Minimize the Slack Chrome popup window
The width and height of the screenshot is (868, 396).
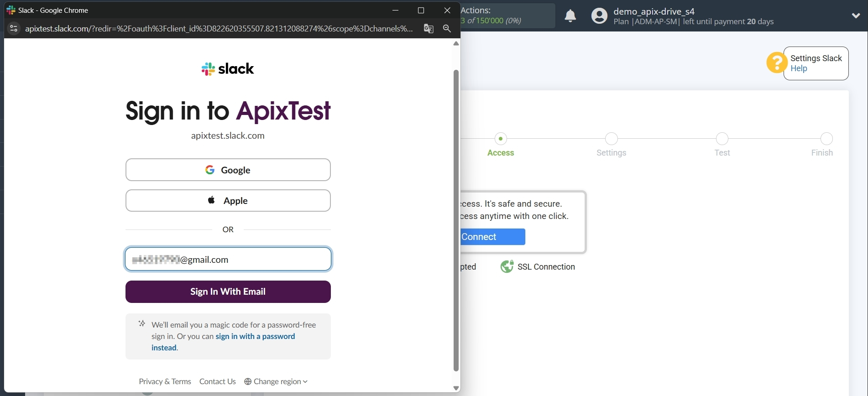396,10
